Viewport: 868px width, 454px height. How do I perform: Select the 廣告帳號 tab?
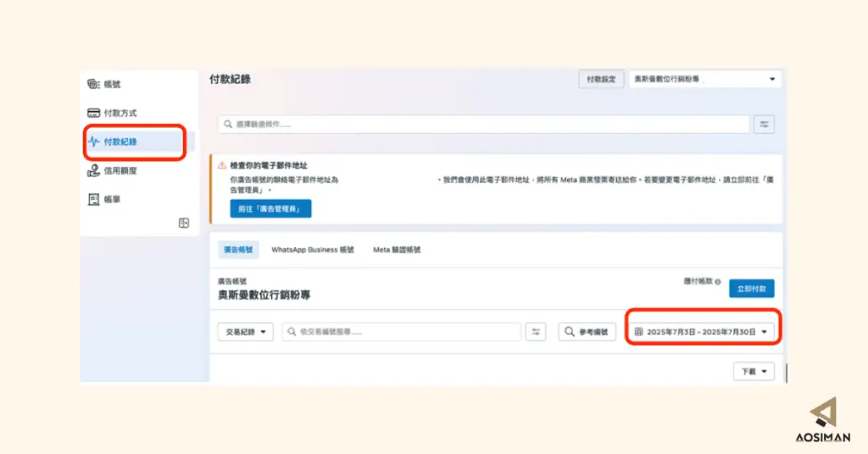pos(238,250)
